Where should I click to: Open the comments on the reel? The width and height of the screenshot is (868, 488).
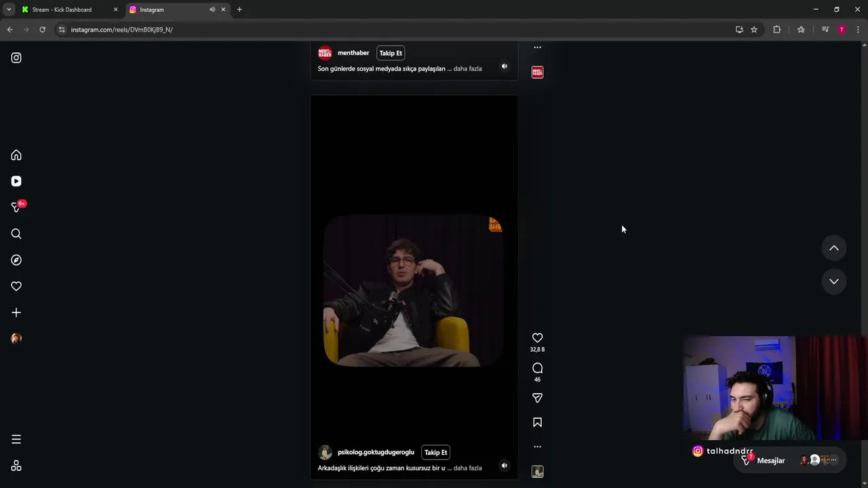(537, 368)
